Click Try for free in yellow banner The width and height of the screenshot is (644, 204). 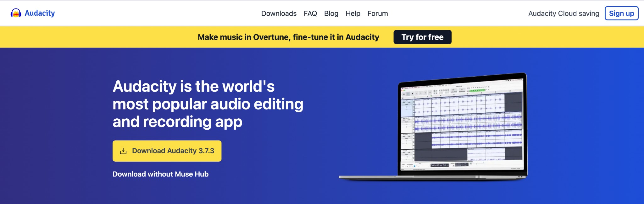tap(422, 37)
